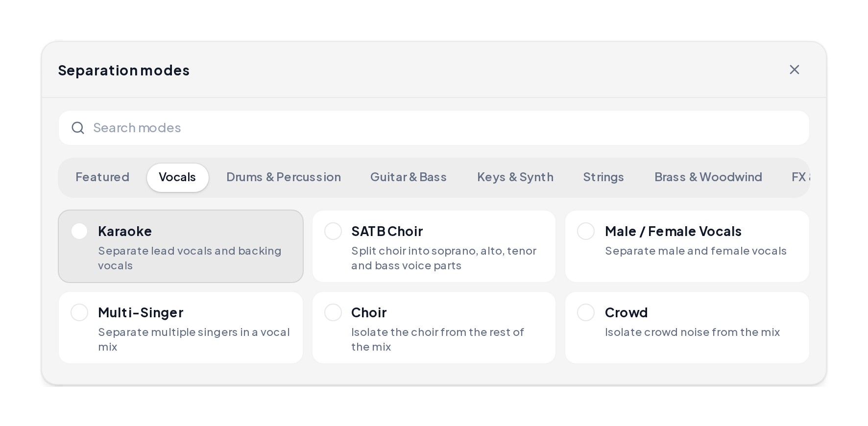The image size is (868, 426).
Task: Select the Multi-Singer radio button
Action: (79, 312)
